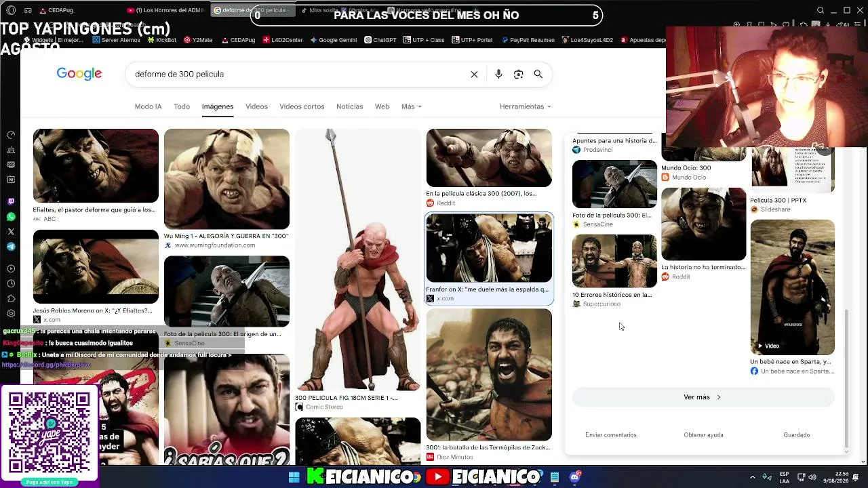The image size is (868, 488).
Task: Click the Google search input field
Action: (x=298, y=74)
